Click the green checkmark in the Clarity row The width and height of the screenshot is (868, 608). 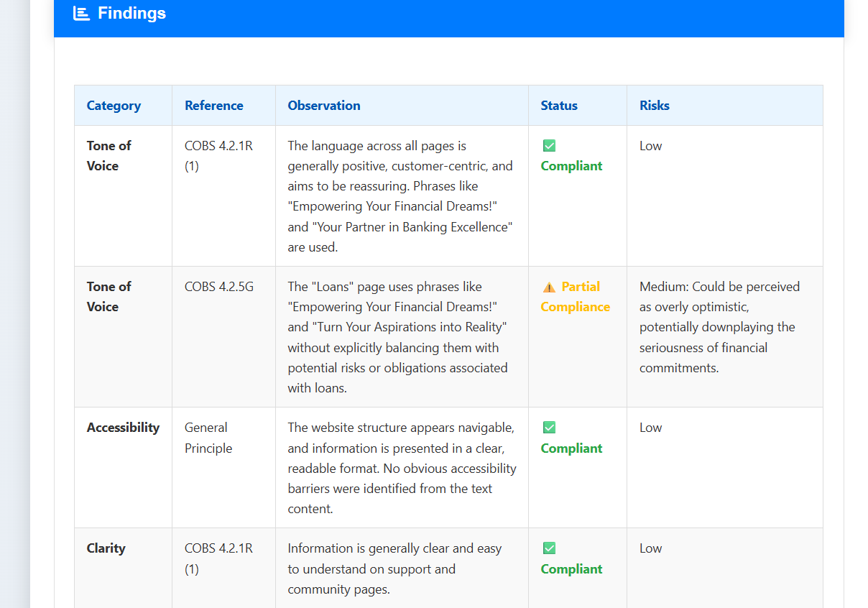[x=549, y=548]
